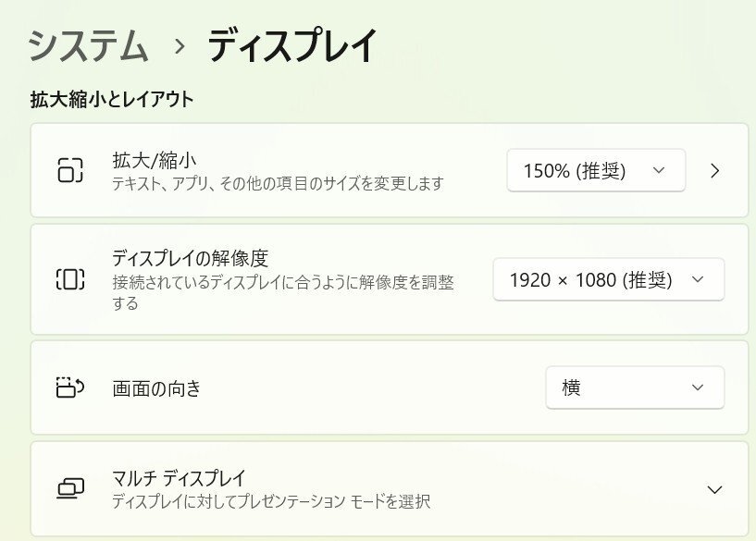The image size is (756, 541).
Task: Click the 拡大縮小とレイアウト section heading
Action: point(112,99)
